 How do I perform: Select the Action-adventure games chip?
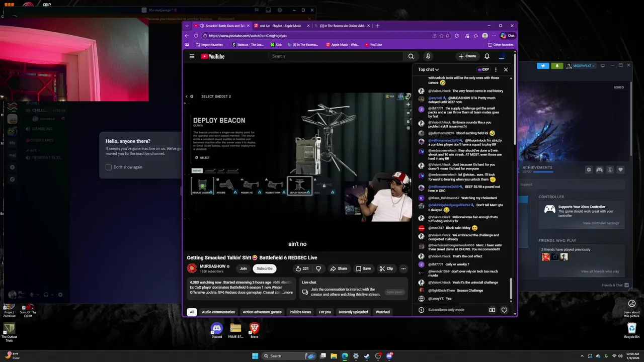click(262, 312)
